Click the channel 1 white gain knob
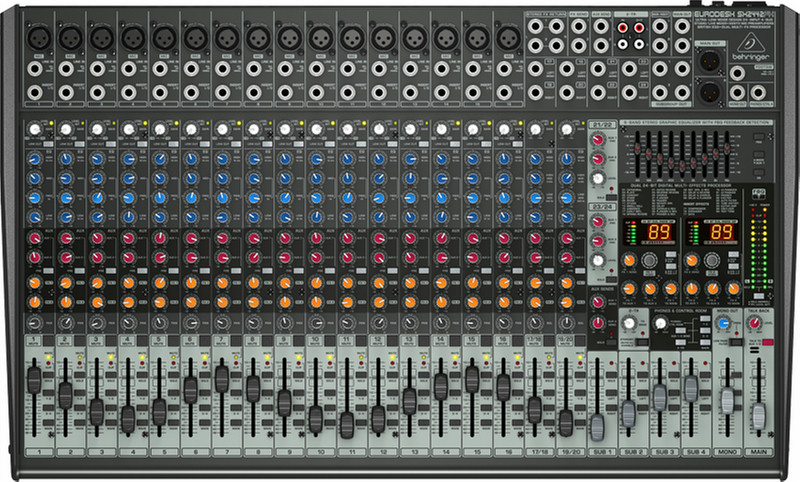Image resolution: width=800 pixels, height=482 pixels. (34, 130)
